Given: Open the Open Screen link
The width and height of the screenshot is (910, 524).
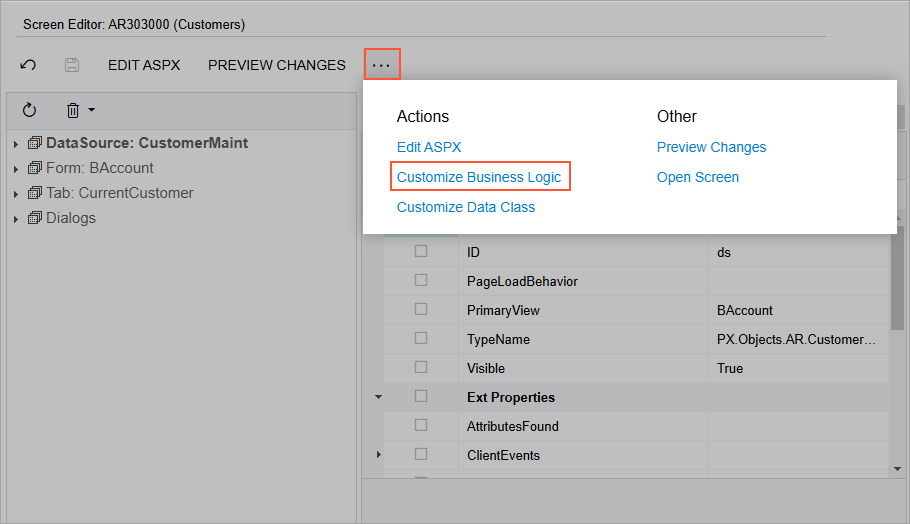Looking at the screenshot, I should (x=698, y=177).
